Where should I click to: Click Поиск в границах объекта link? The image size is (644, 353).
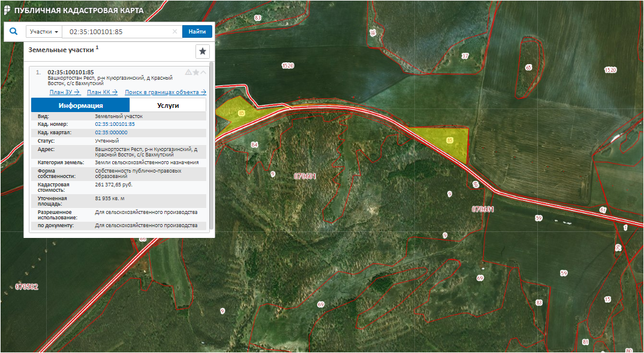[165, 92]
